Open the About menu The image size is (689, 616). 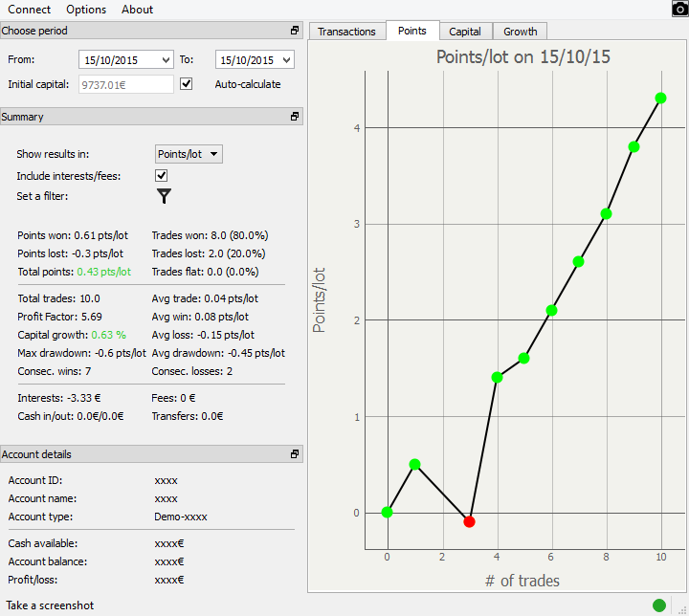coord(137,10)
